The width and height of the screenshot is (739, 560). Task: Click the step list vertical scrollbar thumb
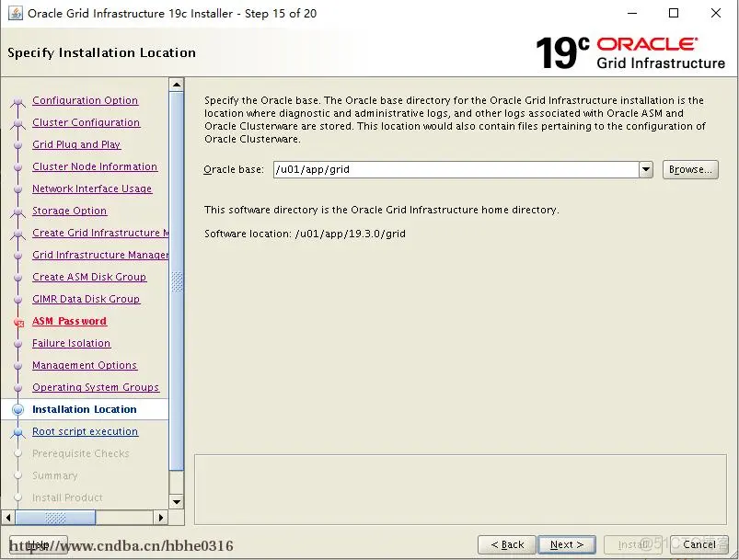pos(177,281)
